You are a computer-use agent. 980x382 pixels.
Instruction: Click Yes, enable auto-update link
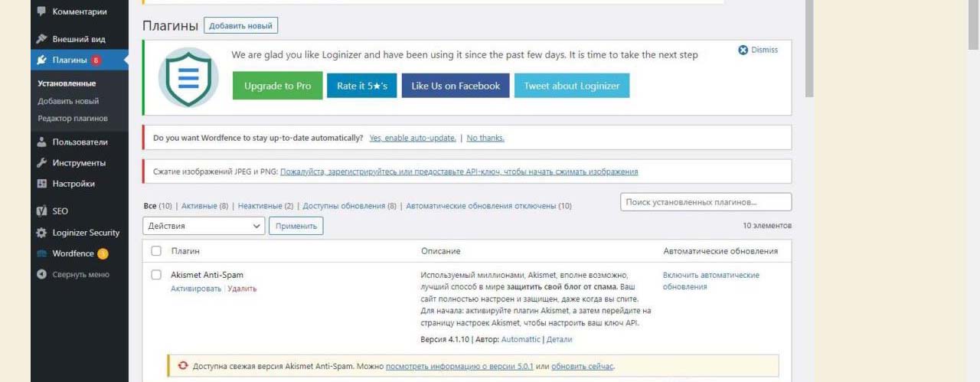[412, 139]
